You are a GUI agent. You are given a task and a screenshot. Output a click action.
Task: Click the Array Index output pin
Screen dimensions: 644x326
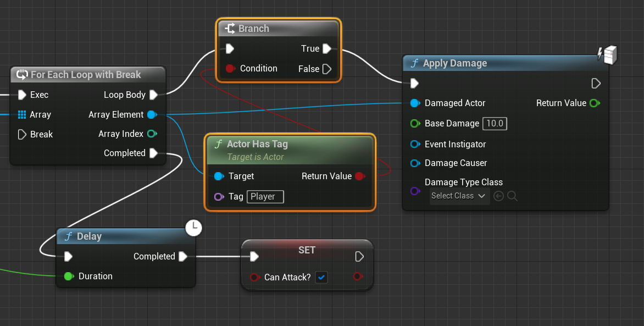click(x=152, y=134)
